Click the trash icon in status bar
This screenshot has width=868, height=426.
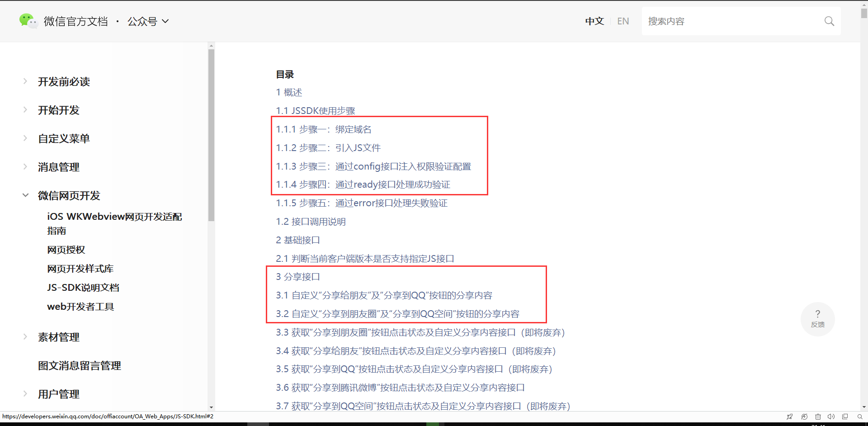pyautogui.click(x=818, y=417)
